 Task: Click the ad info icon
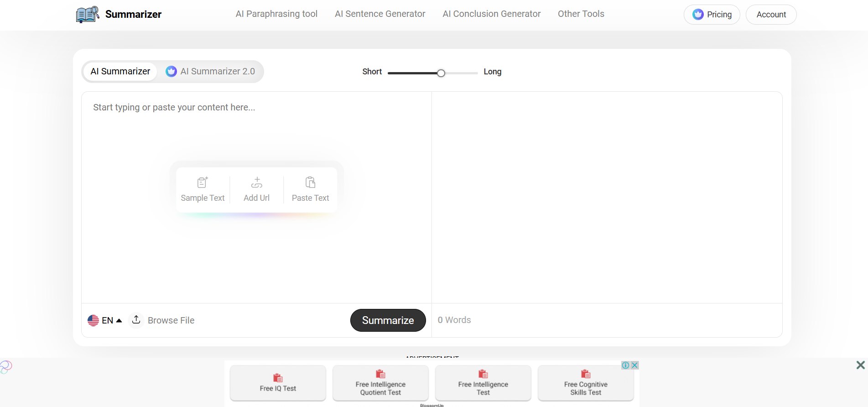(625, 365)
